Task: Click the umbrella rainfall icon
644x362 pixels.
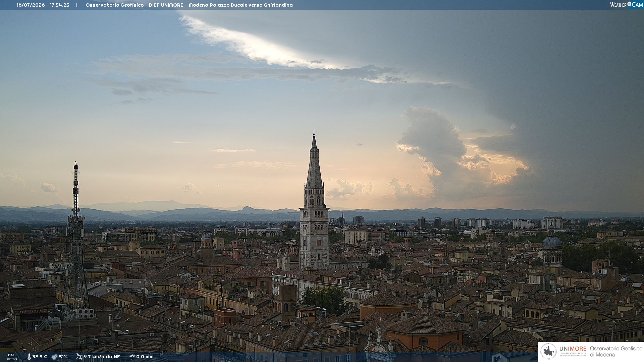Action: point(132,357)
